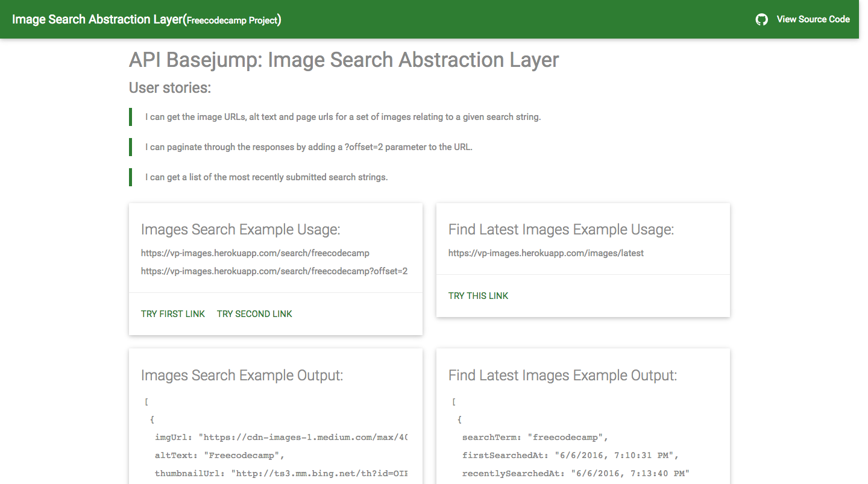Click the user story about recently submitted searches
The width and height of the screenshot is (868, 484).
[266, 177]
